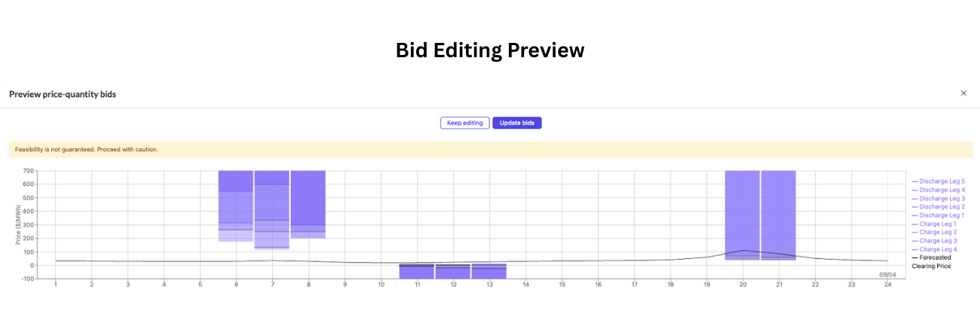
Task: Toggle Discharge Leg 5 legend entry
Action: click(x=938, y=181)
